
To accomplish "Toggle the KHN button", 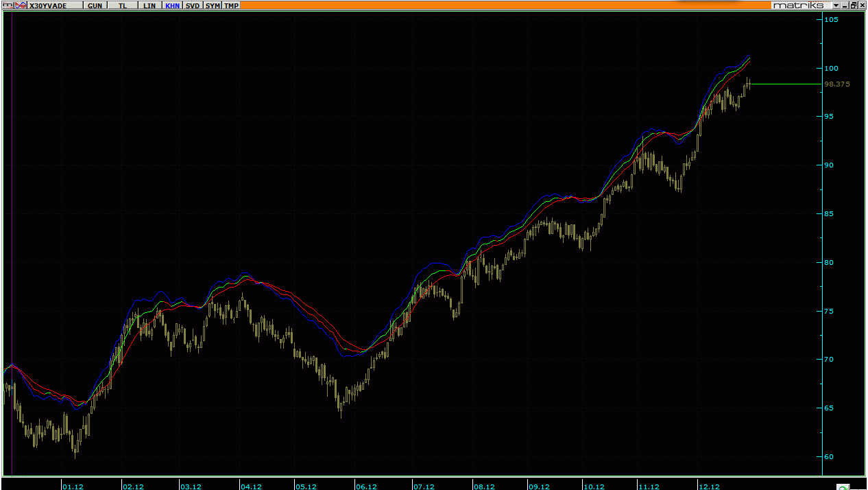I will [172, 5].
